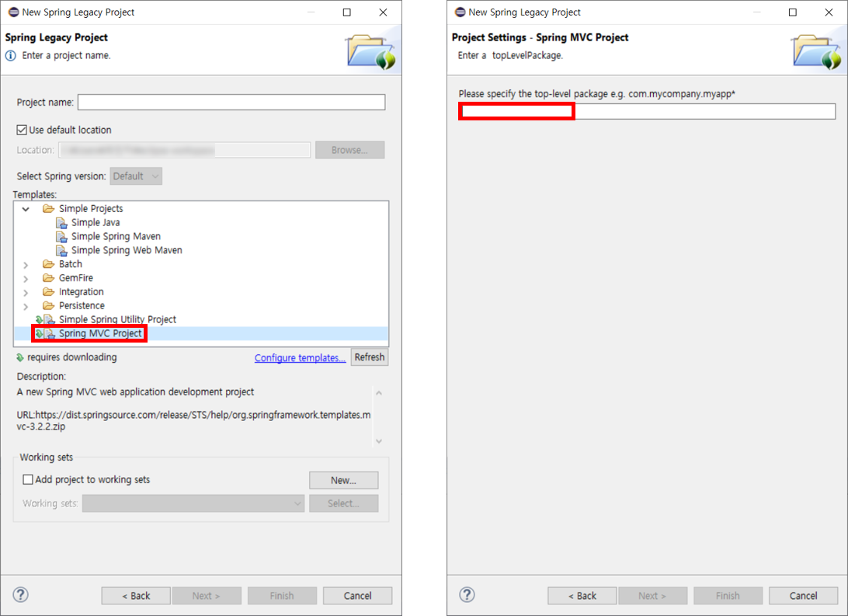Select the Spring MVC Project row
The height and width of the screenshot is (616, 848).
coord(200,334)
